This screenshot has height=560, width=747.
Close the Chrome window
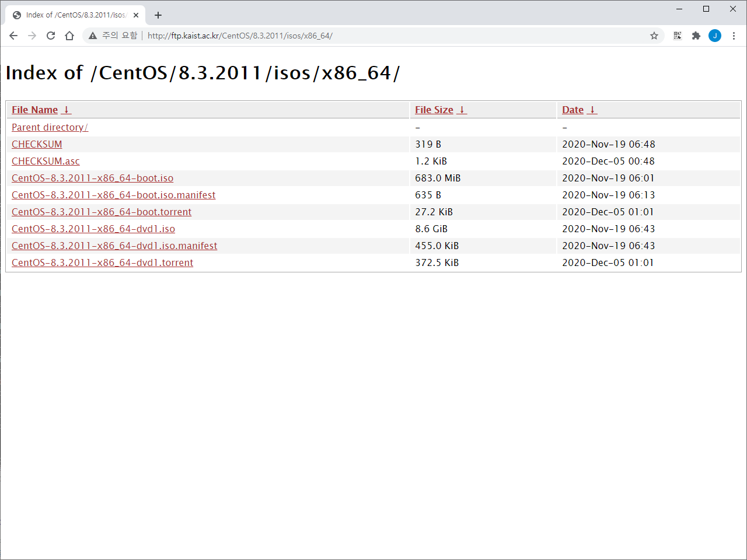[733, 9]
